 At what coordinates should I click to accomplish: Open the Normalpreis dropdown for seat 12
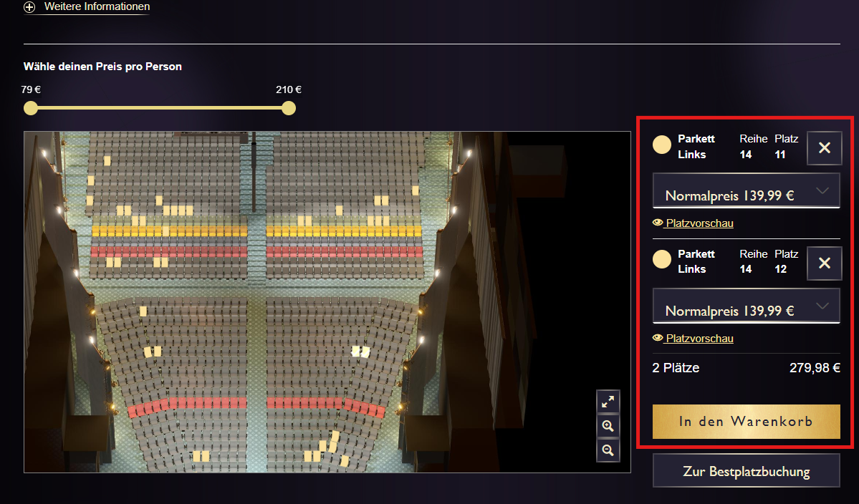click(746, 306)
